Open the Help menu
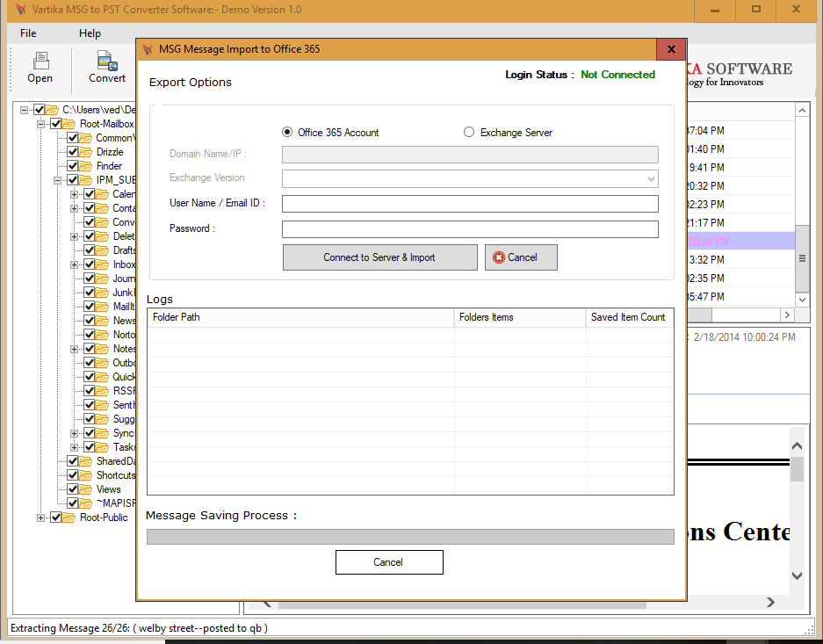 click(x=90, y=33)
